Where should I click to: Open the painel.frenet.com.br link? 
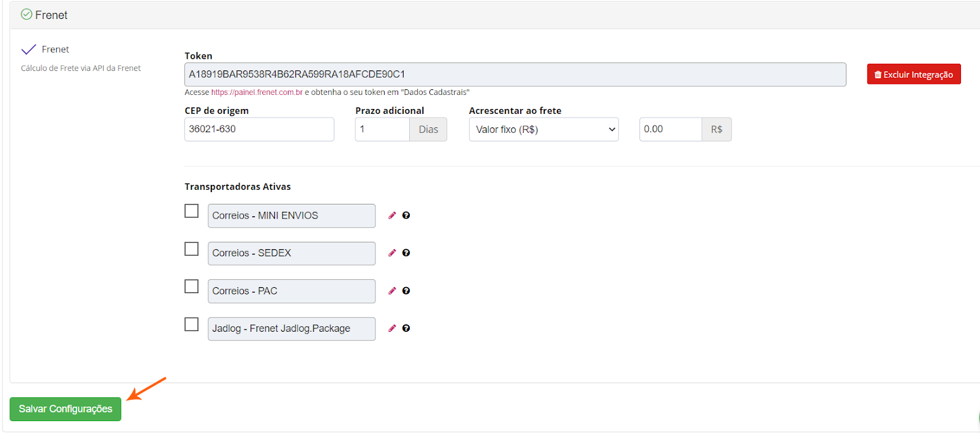click(x=257, y=92)
